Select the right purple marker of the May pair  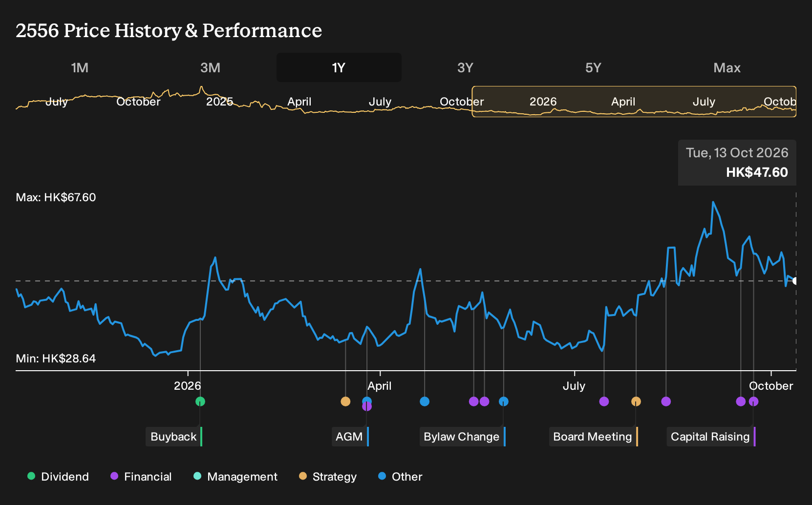click(x=484, y=401)
